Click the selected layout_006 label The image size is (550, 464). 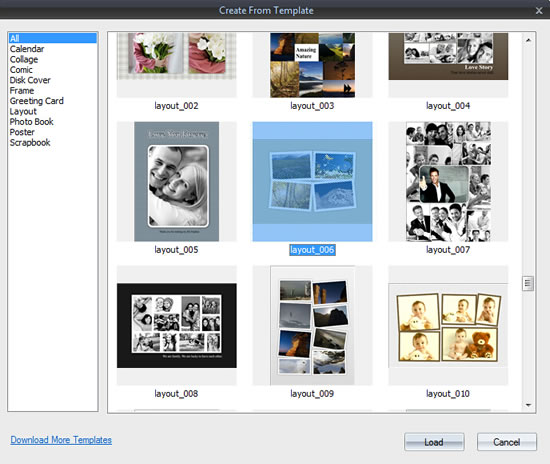312,250
